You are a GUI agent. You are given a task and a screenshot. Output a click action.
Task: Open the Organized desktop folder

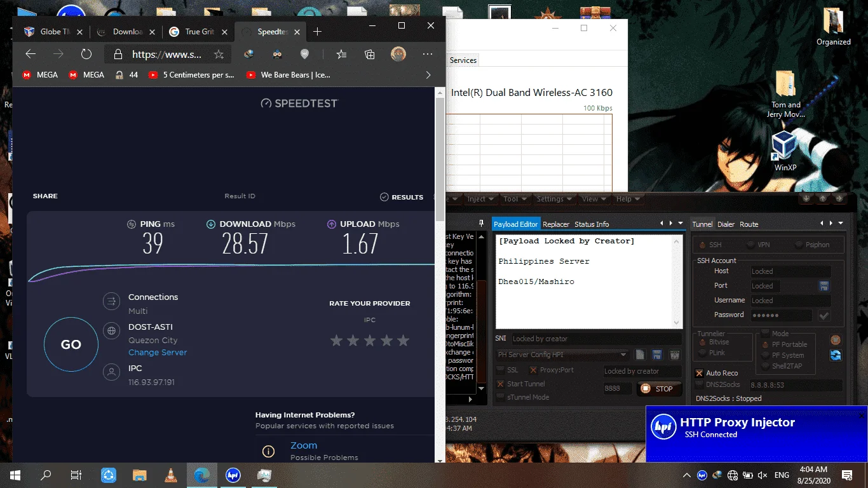coord(833,27)
